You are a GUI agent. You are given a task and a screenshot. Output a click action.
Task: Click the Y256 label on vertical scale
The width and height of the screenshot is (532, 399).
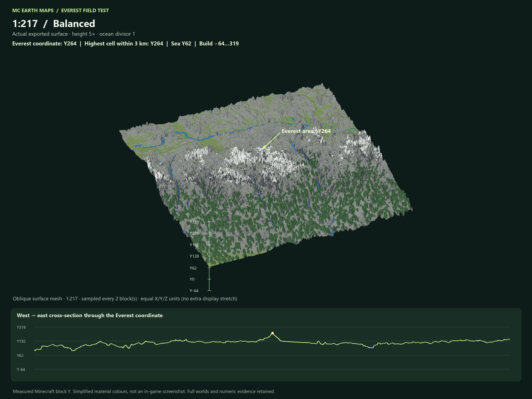point(194,233)
